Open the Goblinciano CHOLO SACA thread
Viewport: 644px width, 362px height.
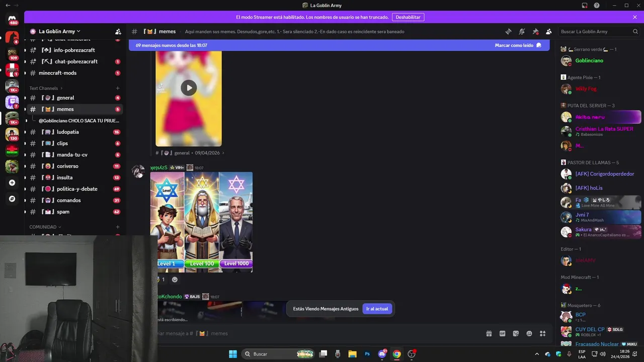(78, 121)
